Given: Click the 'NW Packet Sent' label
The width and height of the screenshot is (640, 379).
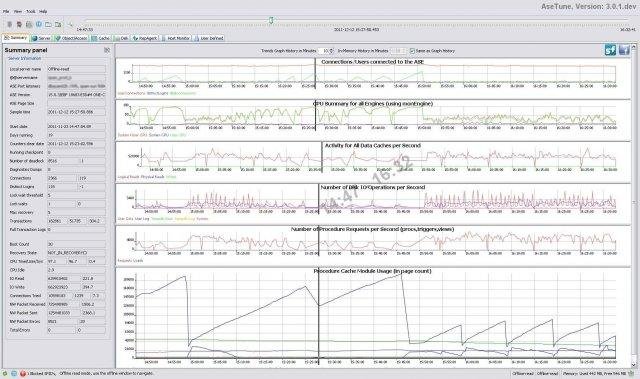Looking at the screenshot, I should coord(23,313).
